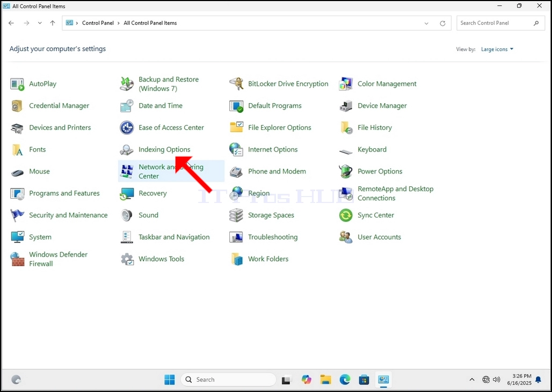The height and width of the screenshot is (392, 552).
Task: Click the Forward navigation arrow
Action: click(x=26, y=23)
